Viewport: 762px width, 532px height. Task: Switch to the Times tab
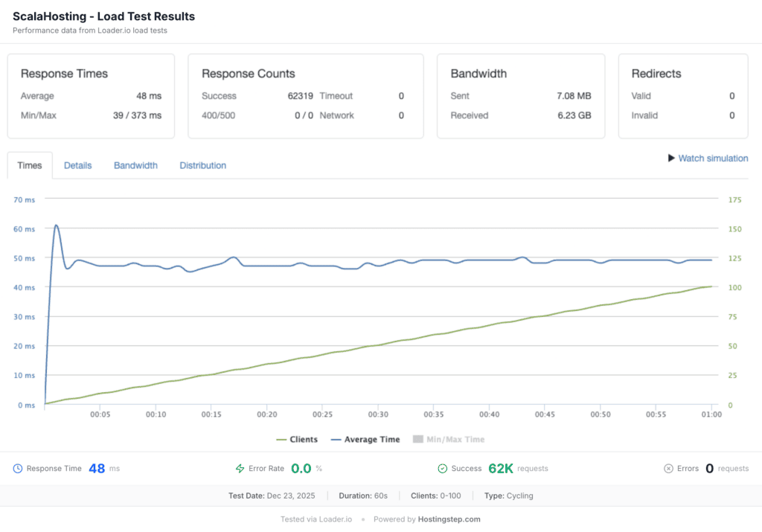click(30, 165)
